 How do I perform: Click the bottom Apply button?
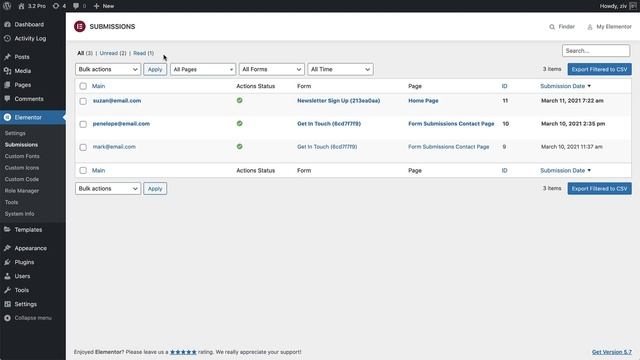[155, 189]
